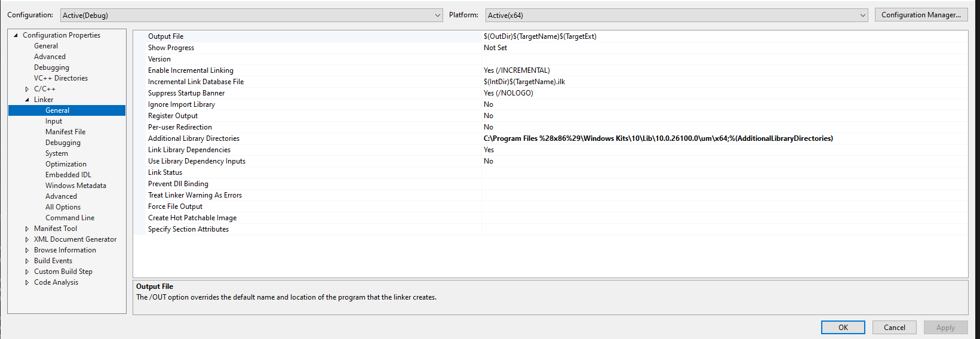Viewport: 980px width, 339px height.
Task: Expand the Code Analysis node arrow
Action: point(27,282)
